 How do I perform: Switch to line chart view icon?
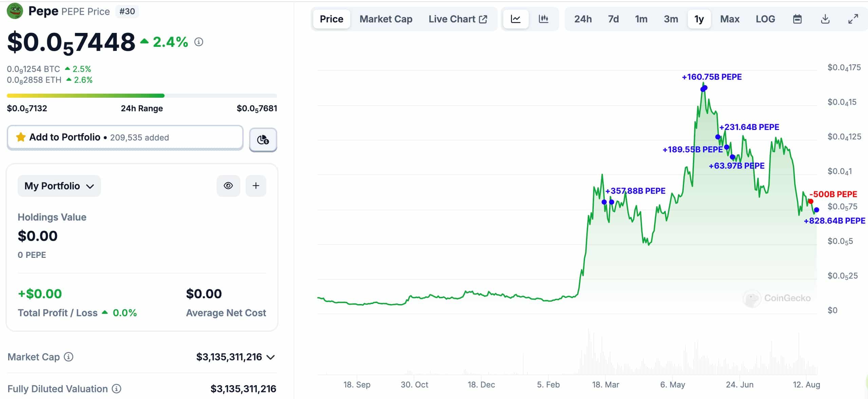tap(515, 19)
